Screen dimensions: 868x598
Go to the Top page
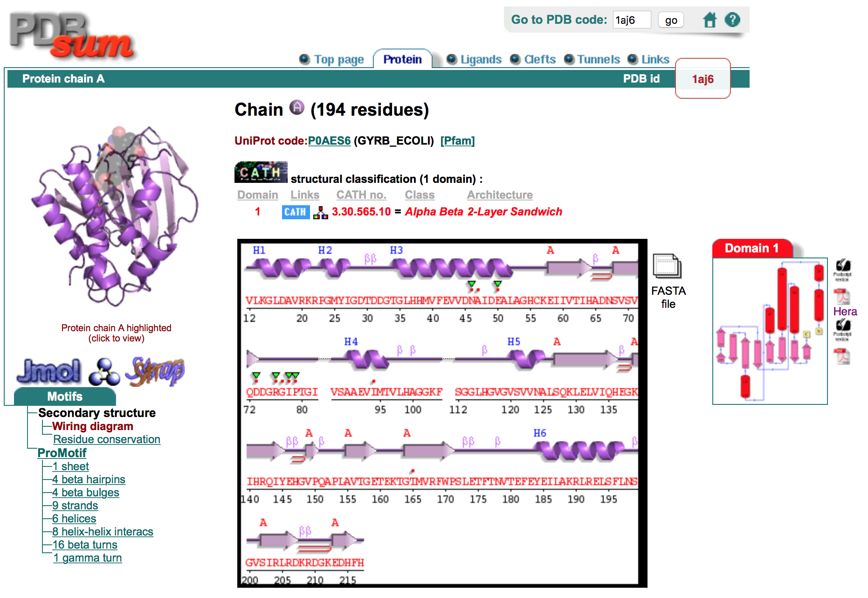click(339, 59)
